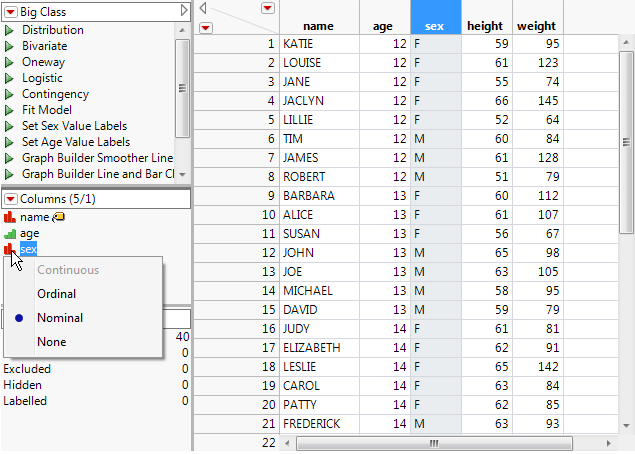Click the nominal modeling icon beside name column

click(10, 217)
